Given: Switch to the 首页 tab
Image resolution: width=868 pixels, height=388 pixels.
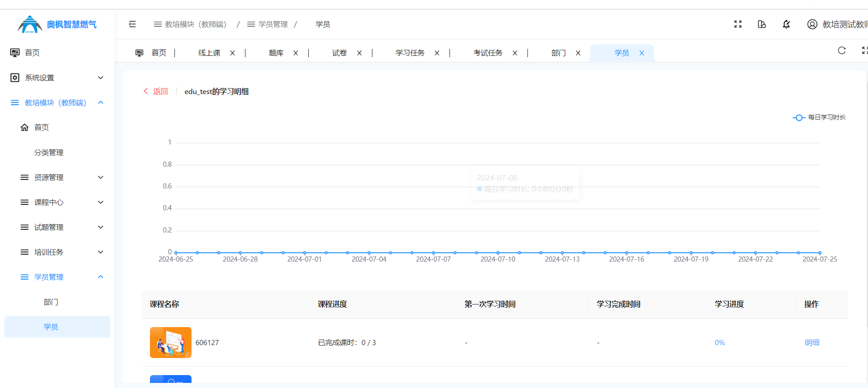Looking at the screenshot, I should (159, 53).
